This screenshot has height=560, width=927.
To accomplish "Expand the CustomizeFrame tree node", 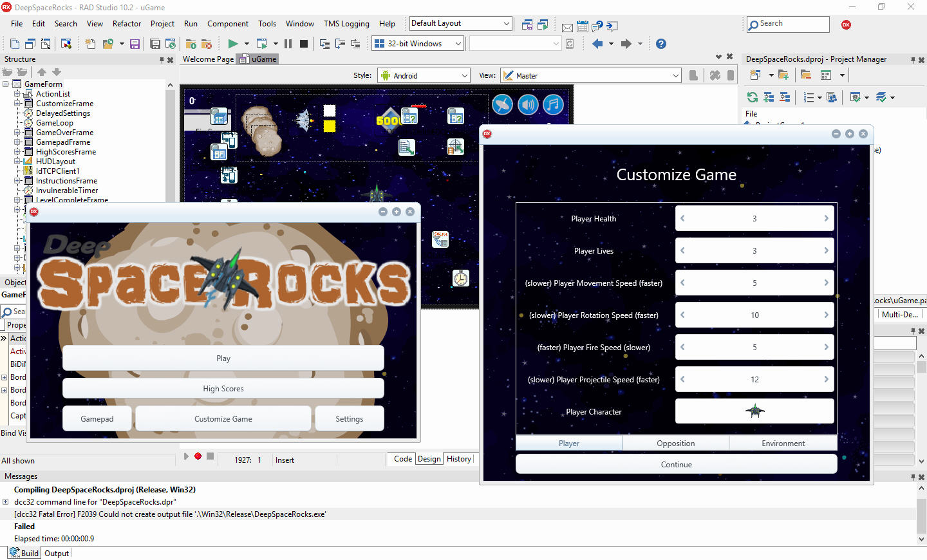I will (17, 104).
